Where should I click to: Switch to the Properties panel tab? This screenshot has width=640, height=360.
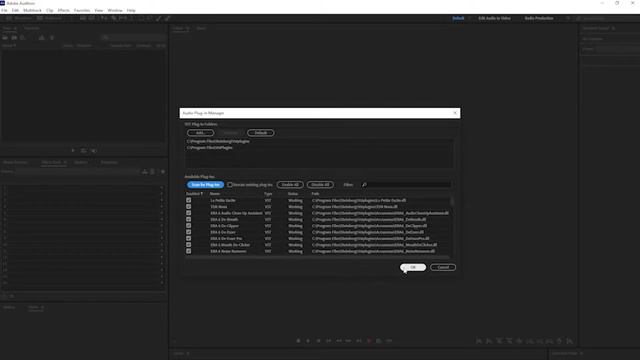[109, 162]
